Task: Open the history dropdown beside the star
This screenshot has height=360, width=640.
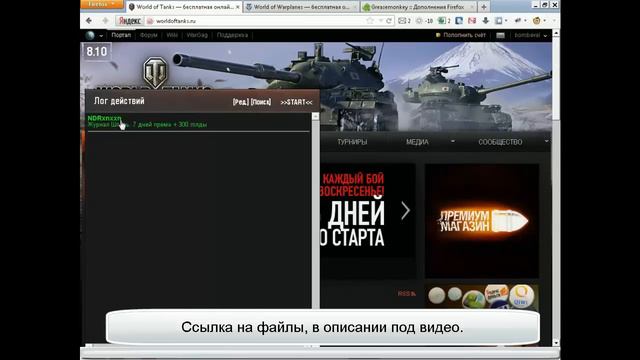Action: pyautogui.click(x=380, y=20)
